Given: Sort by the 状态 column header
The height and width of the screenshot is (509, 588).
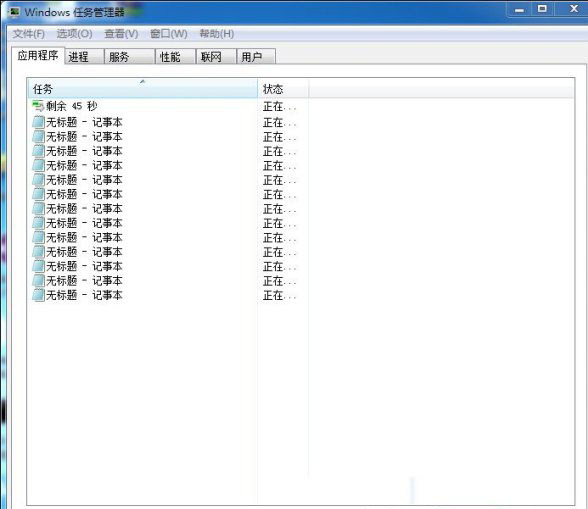Looking at the screenshot, I should [283, 89].
